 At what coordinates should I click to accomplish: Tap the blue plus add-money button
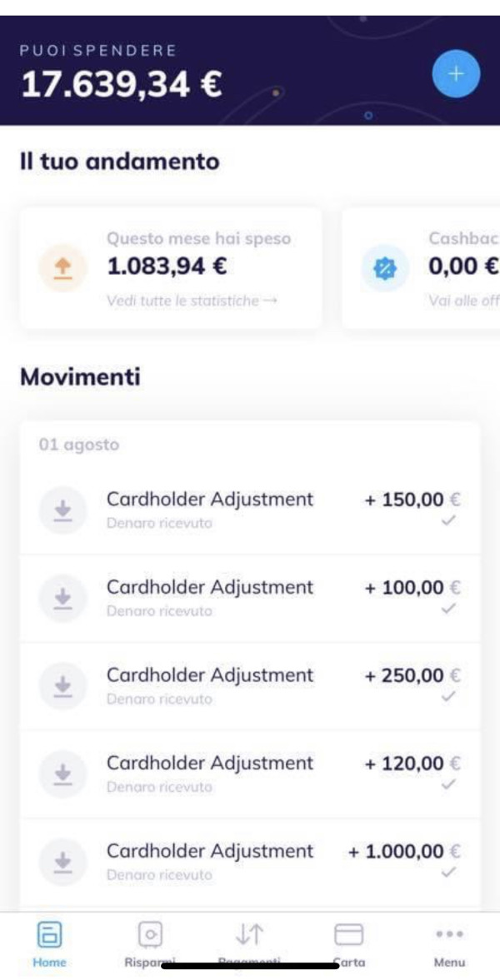coord(456,73)
